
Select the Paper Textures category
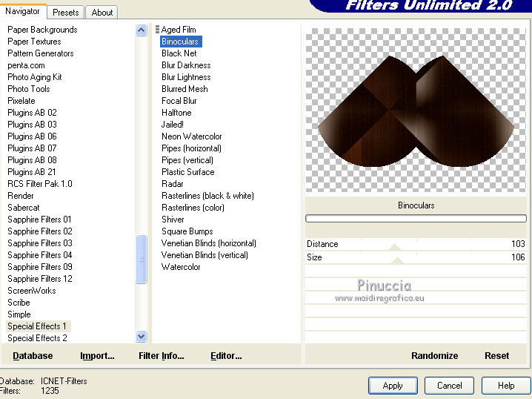tap(34, 42)
